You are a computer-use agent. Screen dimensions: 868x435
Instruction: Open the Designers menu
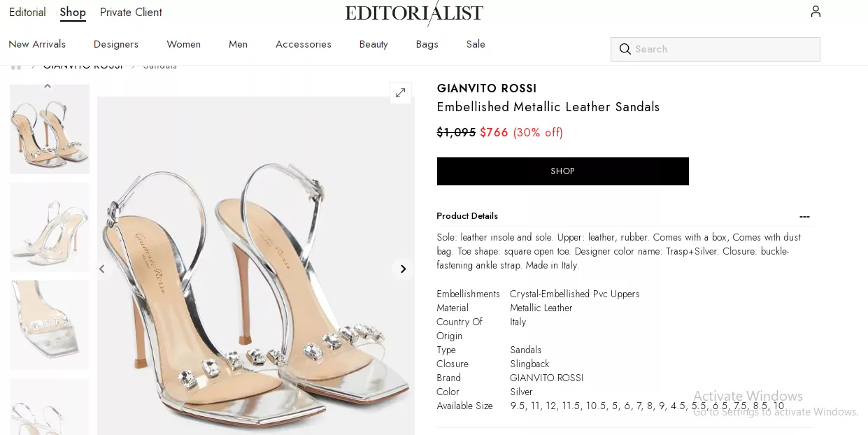[116, 44]
